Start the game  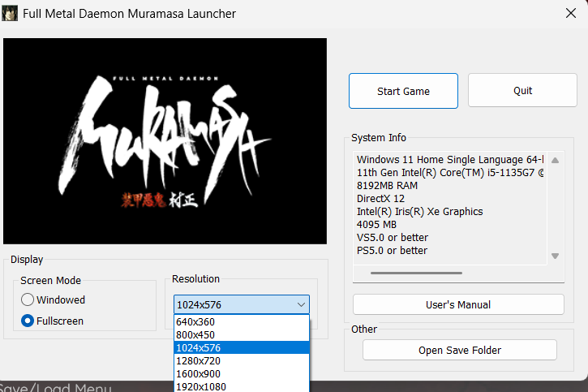point(403,91)
